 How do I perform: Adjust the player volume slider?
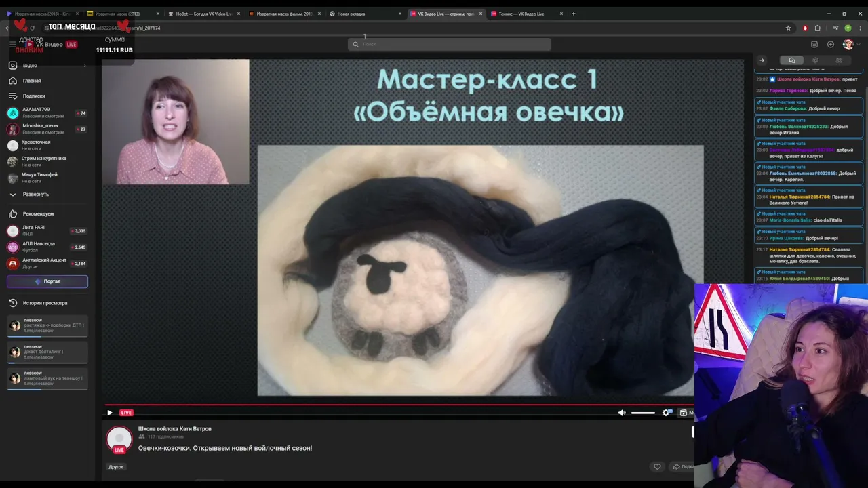point(643,413)
